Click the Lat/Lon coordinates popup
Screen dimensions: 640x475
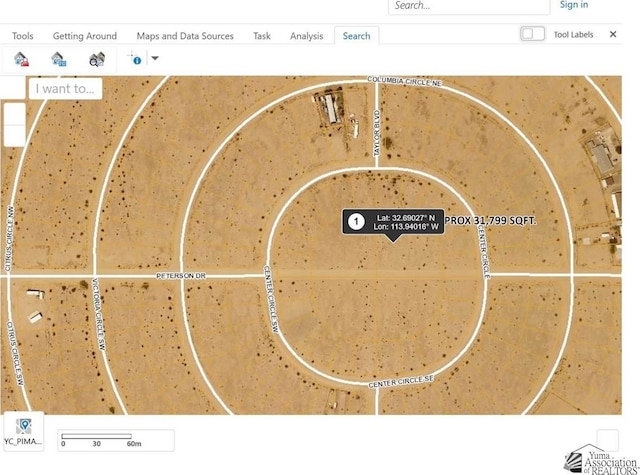(x=393, y=222)
